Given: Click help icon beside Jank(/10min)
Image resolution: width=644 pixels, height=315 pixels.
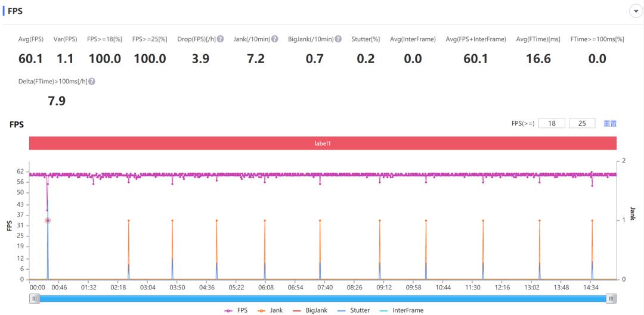Looking at the screenshot, I should point(275,39).
